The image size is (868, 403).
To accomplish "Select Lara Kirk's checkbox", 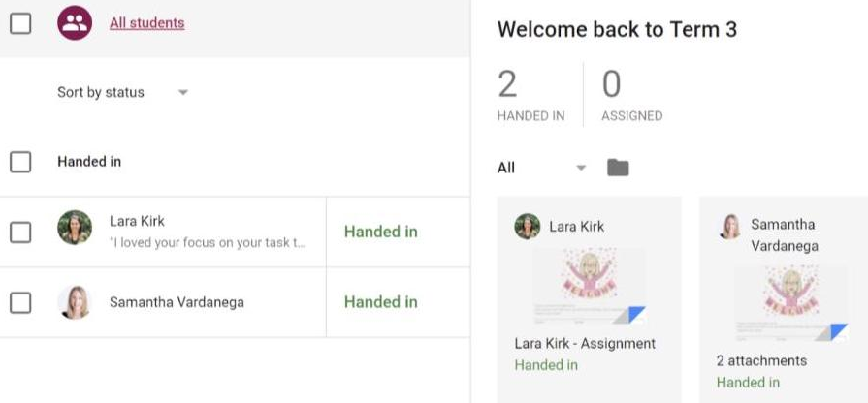I will coord(20,232).
